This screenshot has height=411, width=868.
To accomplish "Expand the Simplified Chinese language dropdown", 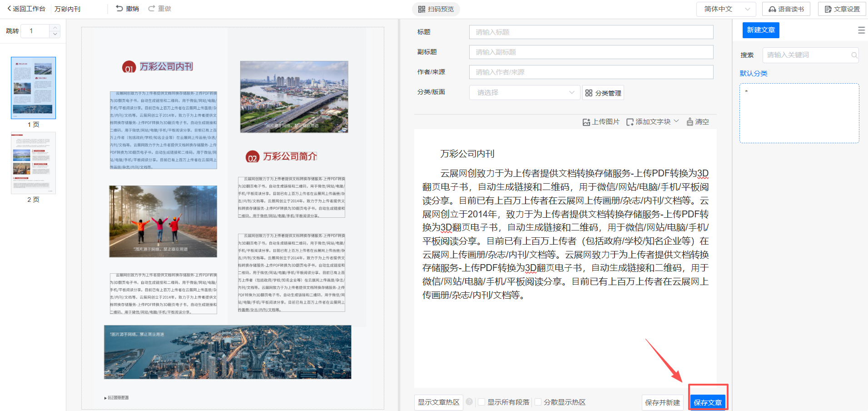I will pyautogui.click(x=726, y=9).
